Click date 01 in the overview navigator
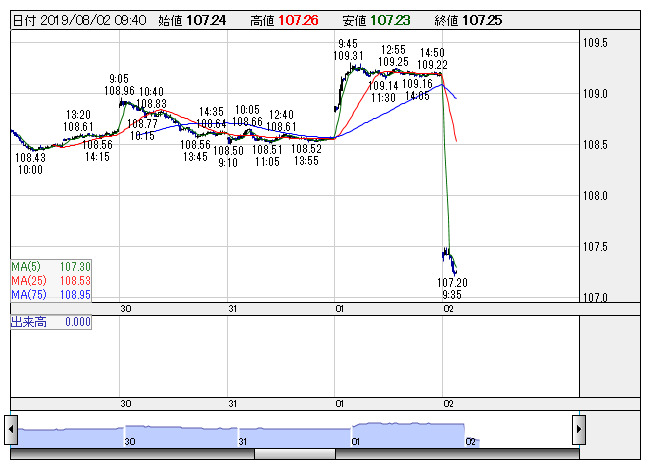The image size is (652, 469). (x=356, y=442)
